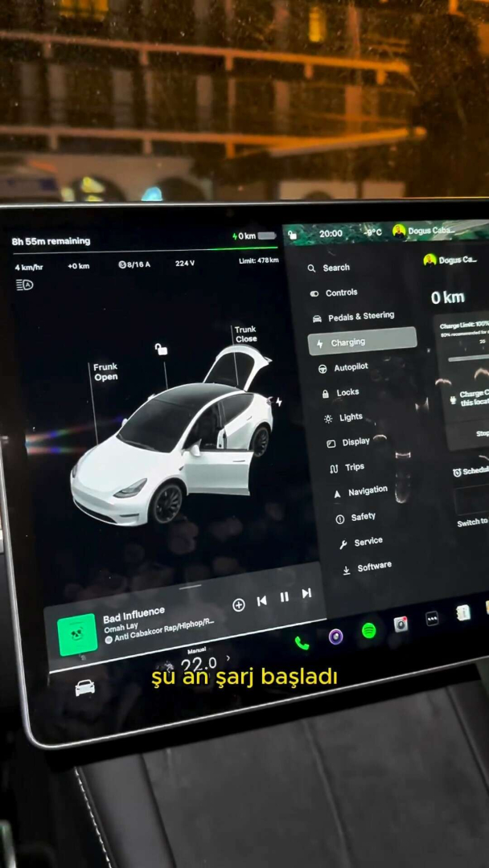The image size is (489, 868).
Task: Expand the media player using drag handle
Action: tap(191, 588)
